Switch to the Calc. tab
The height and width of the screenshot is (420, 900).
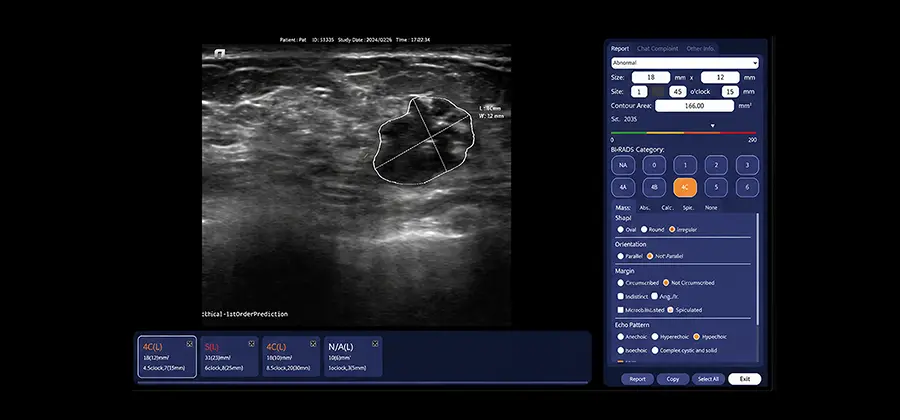point(667,208)
